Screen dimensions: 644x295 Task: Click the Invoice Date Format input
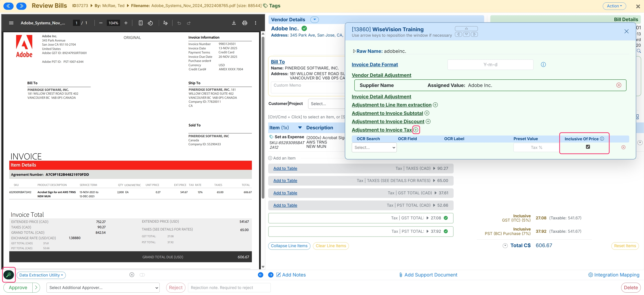[490, 65]
